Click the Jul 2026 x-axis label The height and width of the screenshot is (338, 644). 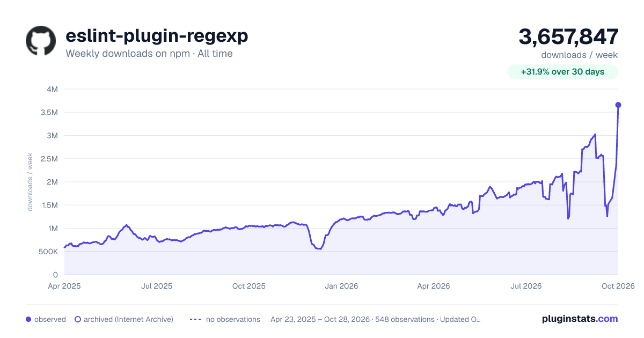(x=526, y=286)
